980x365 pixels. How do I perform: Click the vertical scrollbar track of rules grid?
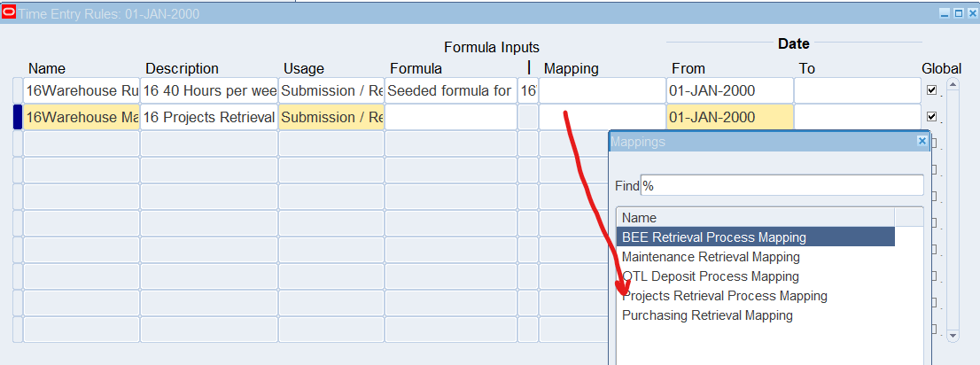coord(953,213)
